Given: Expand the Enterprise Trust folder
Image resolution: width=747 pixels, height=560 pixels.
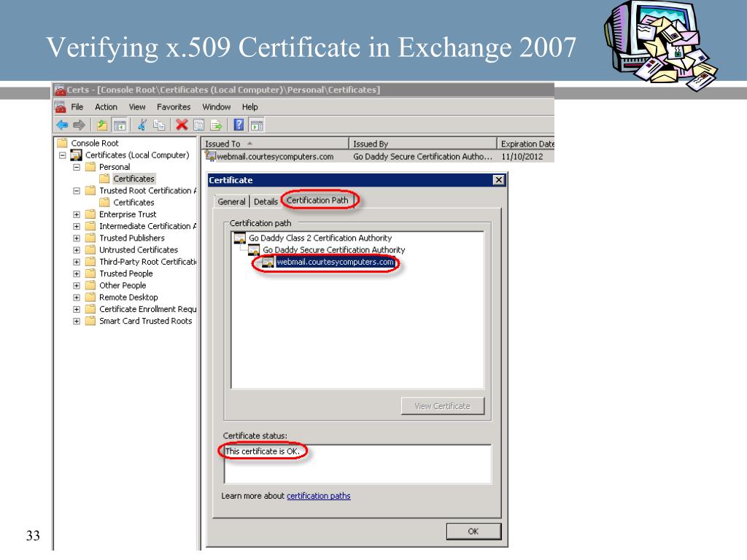Looking at the screenshot, I should (x=76, y=215).
